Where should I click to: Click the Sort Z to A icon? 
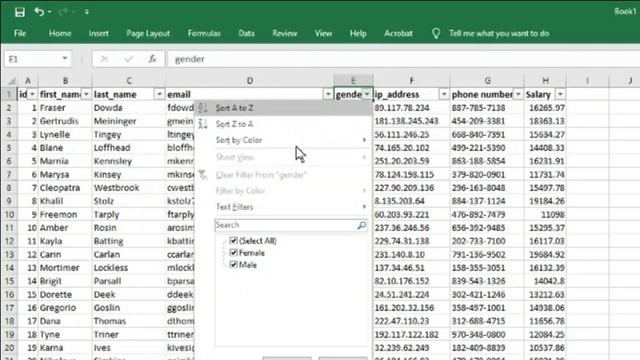tap(203, 124)
